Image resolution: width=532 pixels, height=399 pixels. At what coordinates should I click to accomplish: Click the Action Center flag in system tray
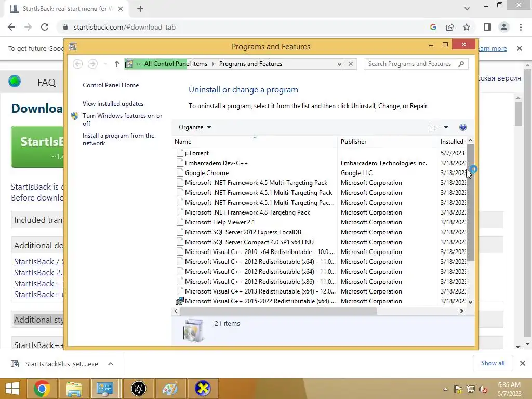click(458, 389)
